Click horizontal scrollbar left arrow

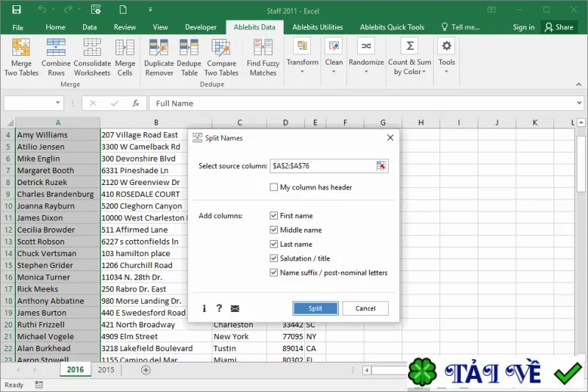tap(367, 370)
